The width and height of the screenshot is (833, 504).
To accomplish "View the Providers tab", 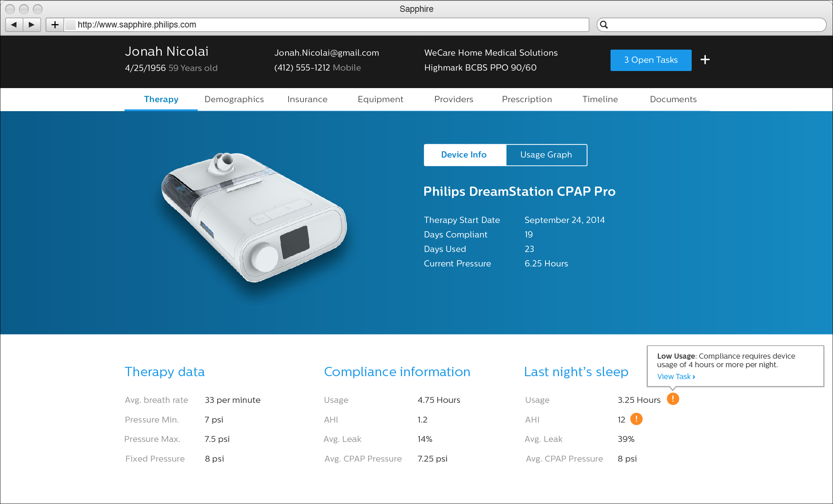I will [453, 99].
